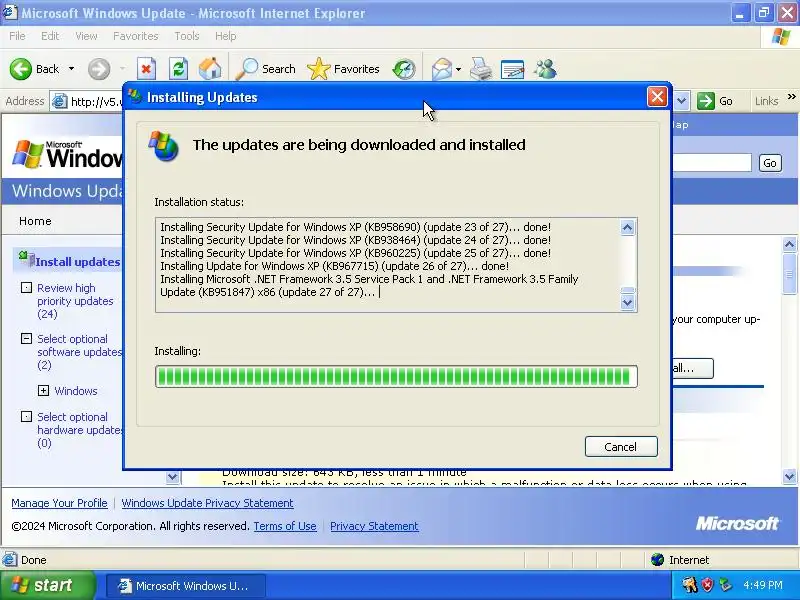The height and width of the screenshot is (600, 800).
Task: Click the page scrollbar up arrow
Action: [x=789, y=244]
